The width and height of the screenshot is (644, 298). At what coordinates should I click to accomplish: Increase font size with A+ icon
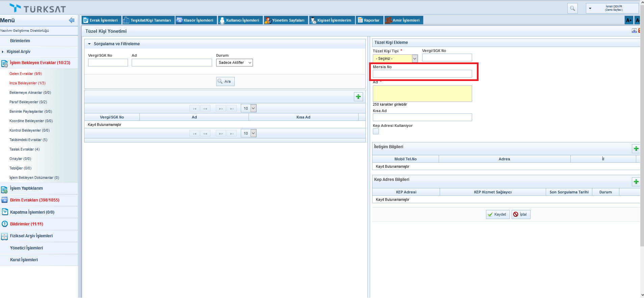click(628, 20)
